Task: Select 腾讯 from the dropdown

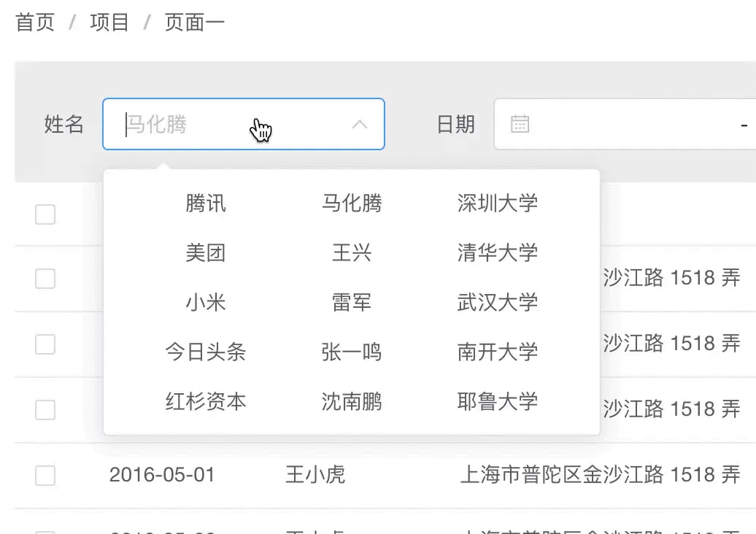Action: (x=206, y=204)
